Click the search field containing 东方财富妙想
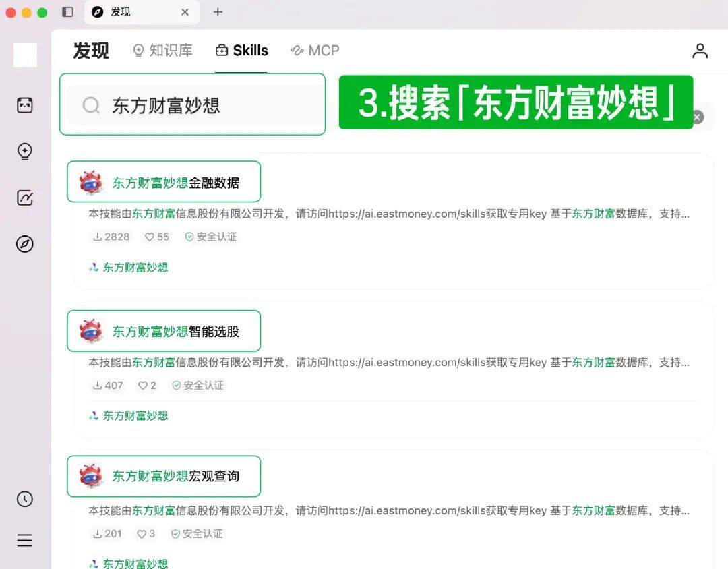The width and height of the screenshot is (728, 569). [x=193, y=104]
